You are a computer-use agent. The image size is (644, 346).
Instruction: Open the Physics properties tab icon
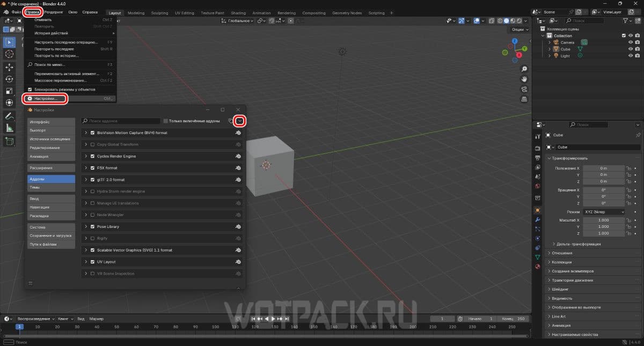pyautogui.click(x=537, y=238)
